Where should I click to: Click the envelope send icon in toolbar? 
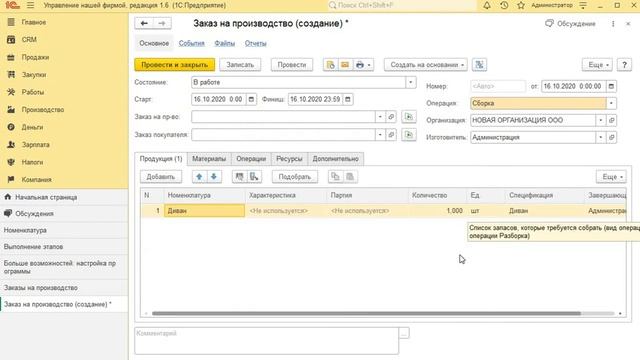(x=345, y=64)
